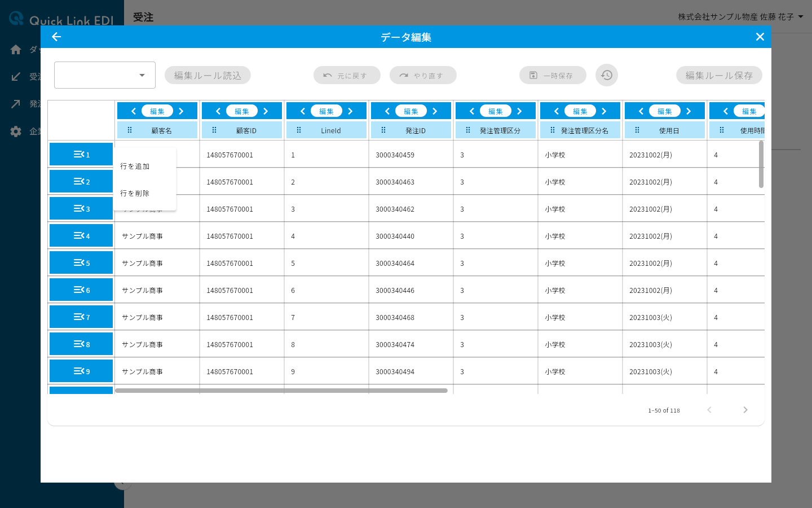Viewport: 812px width, 508px height.
Task: Move 顧客ID column right with chevron
Action: tap(266, 111)
